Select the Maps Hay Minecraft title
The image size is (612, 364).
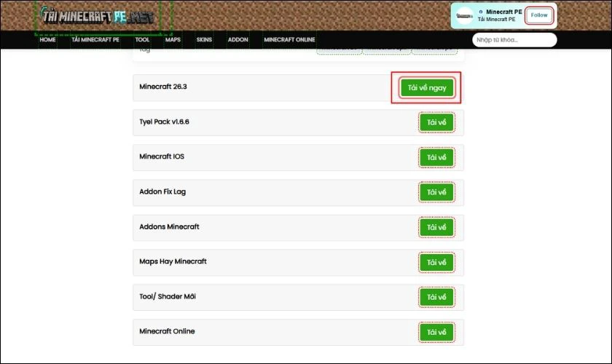click(x=173, y=261)
